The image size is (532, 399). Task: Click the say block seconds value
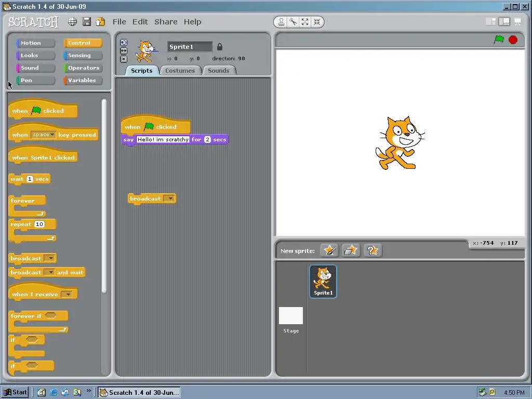[x=207, y=139]
